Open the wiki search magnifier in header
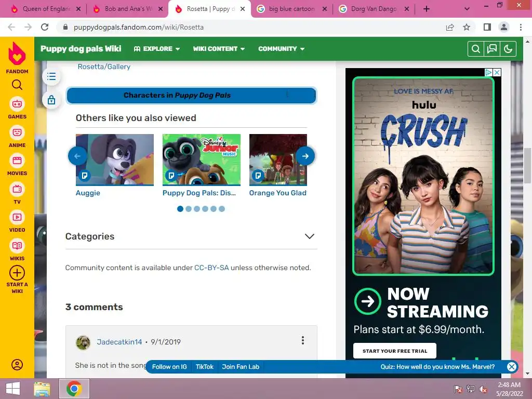532x399 pixels. coord(476,49)
